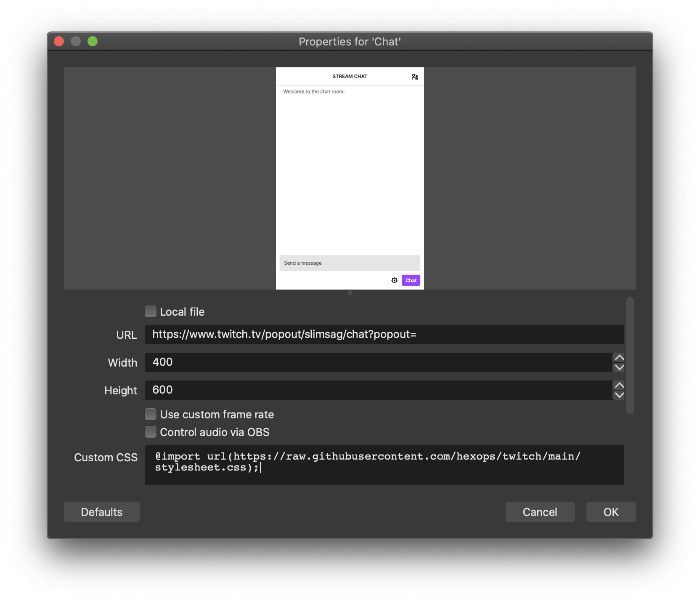
Task: Click the viewer list icon in Stream Chat header
Action: point(415,77)
